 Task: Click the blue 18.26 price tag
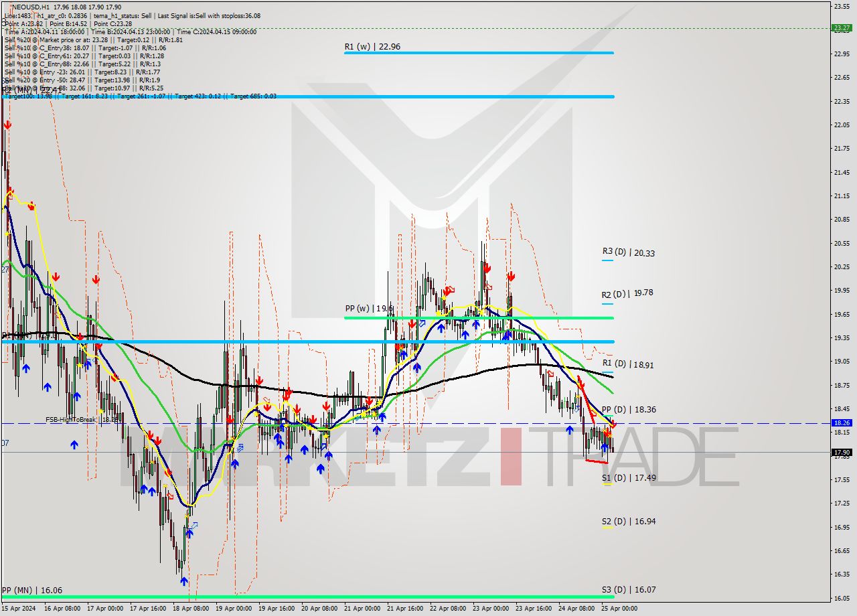841,423
